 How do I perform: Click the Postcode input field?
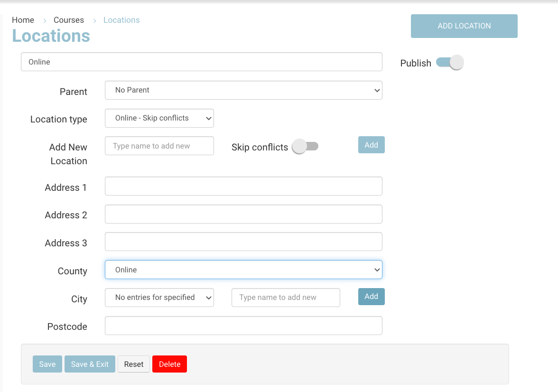click(x=243, y=326)
